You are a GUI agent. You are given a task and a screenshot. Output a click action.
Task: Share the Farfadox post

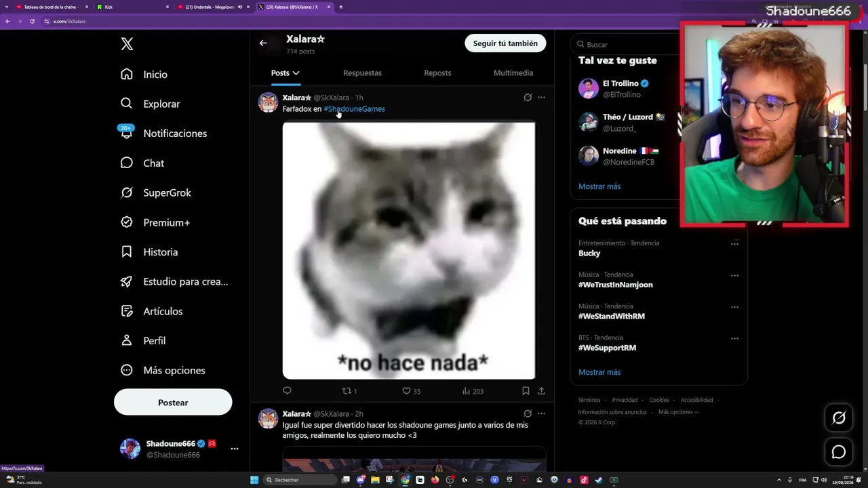click(541, 391)
